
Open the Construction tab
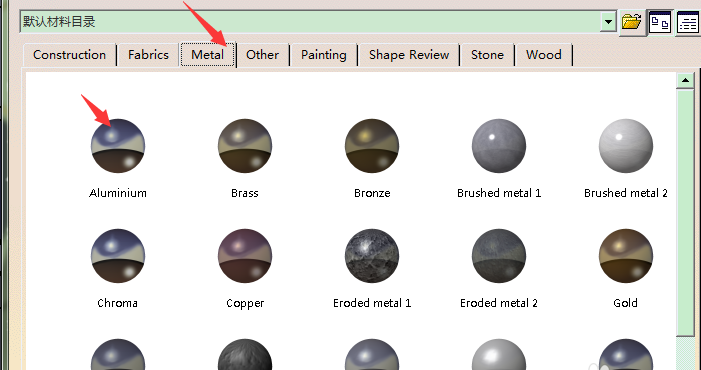click(x=69, y=55)
